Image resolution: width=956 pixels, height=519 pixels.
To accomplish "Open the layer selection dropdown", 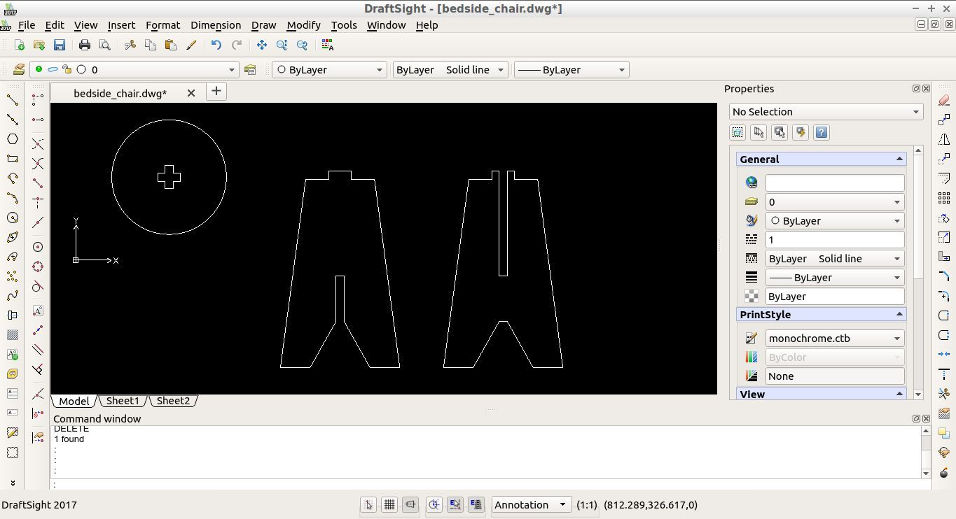I will coord(134,70).
